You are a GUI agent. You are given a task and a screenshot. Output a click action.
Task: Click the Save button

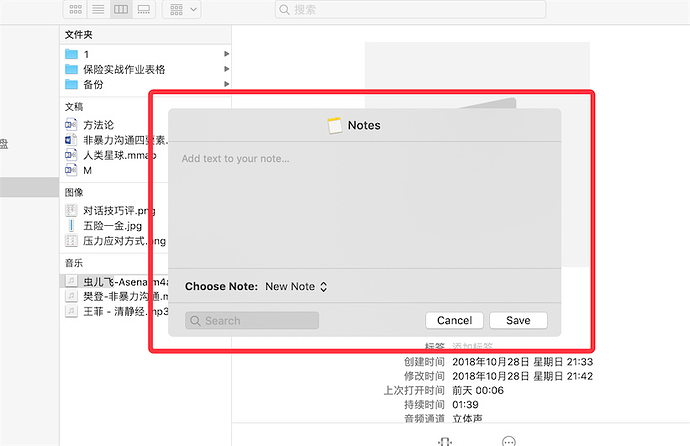point(518,320)
